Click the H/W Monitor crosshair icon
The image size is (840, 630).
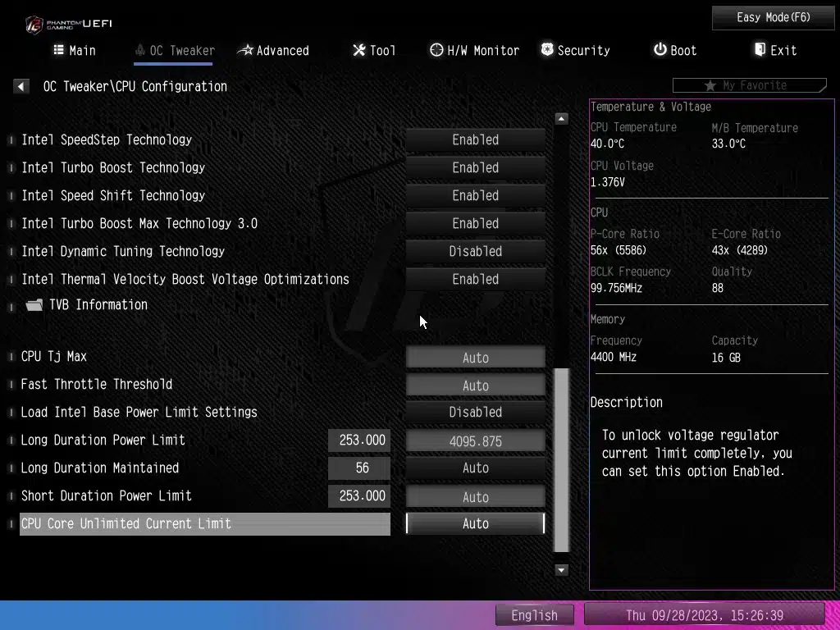(436, 50)
